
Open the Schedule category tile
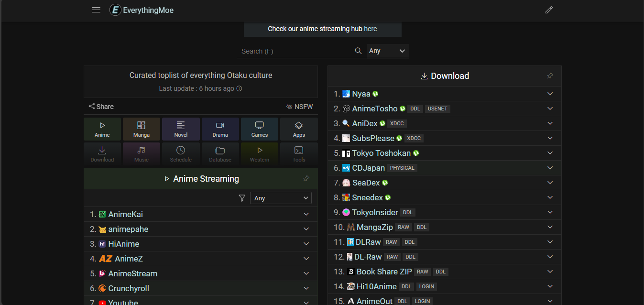point(181,154)
